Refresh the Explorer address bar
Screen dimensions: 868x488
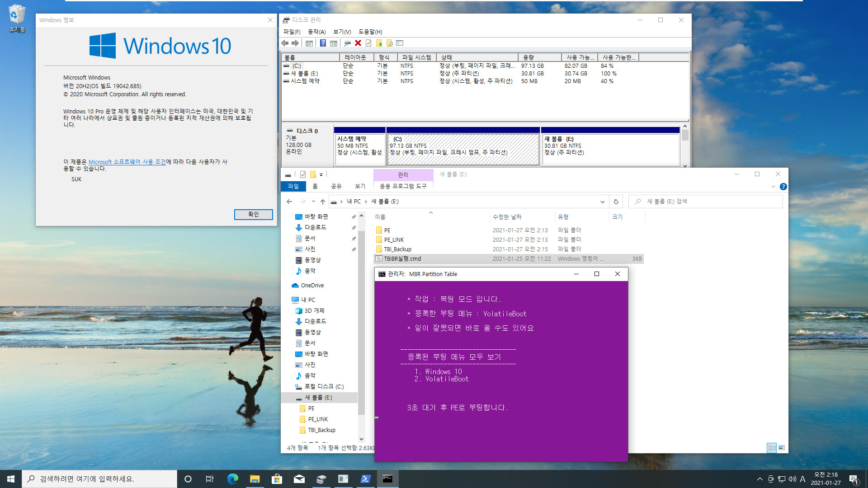(x=616, y=202)
